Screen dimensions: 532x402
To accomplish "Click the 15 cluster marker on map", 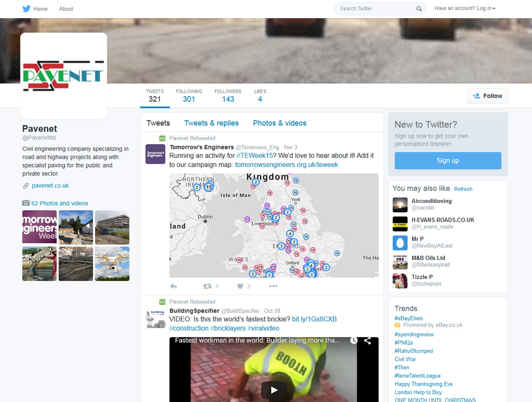I will pyautogui.click(x=208, y=187).
